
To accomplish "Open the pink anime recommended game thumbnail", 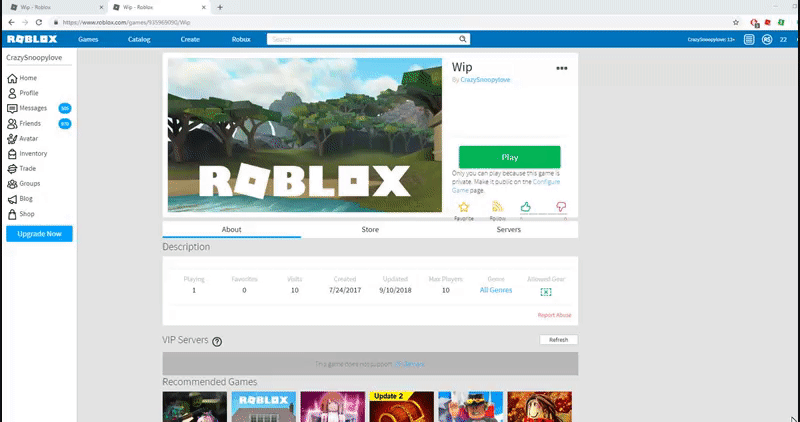I will click(333, 407).
